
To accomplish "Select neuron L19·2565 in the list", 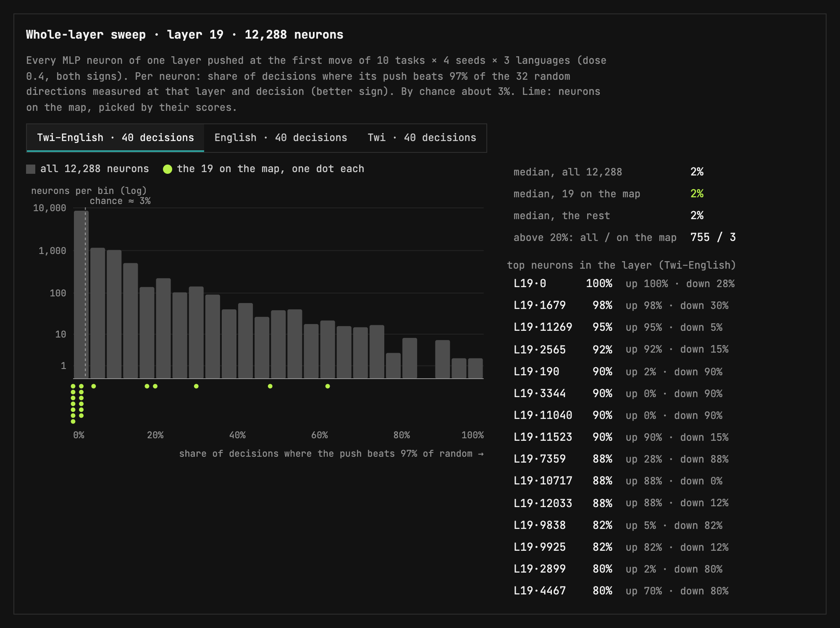I will 624,349.
